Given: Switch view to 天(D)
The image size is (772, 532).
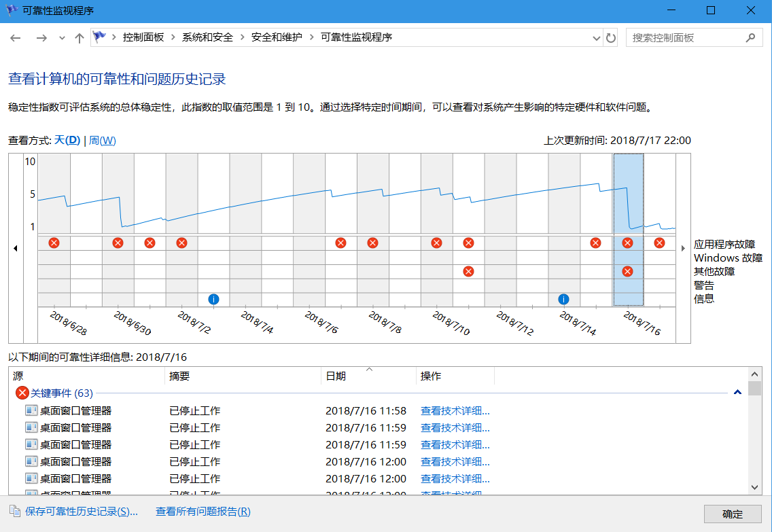Looking at the screenshot, I should [67, 140].
